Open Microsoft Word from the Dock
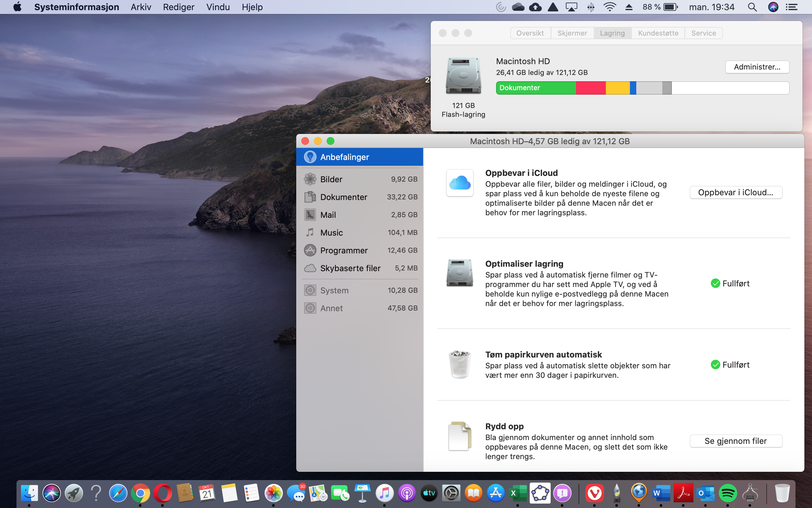 tap(661, 493)
